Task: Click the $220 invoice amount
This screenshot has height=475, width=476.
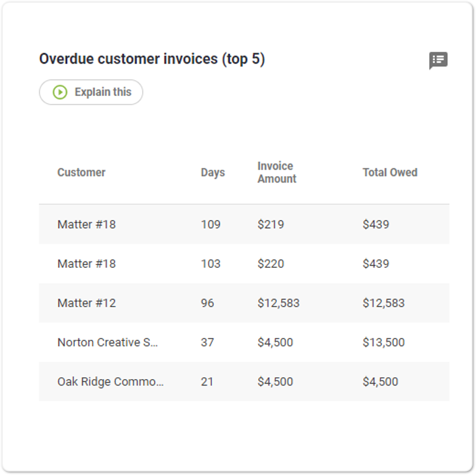Action: point(270,264)
